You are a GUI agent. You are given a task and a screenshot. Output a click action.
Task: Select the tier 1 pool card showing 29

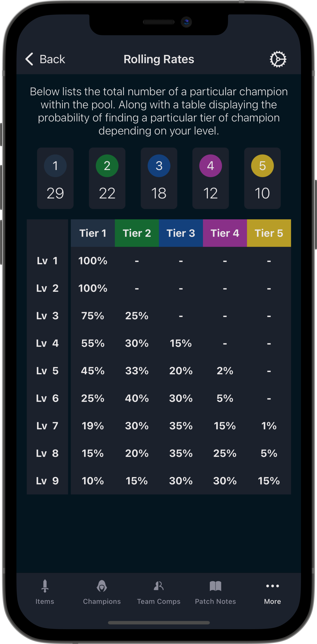pyautogui.click(x=55, y=178)
